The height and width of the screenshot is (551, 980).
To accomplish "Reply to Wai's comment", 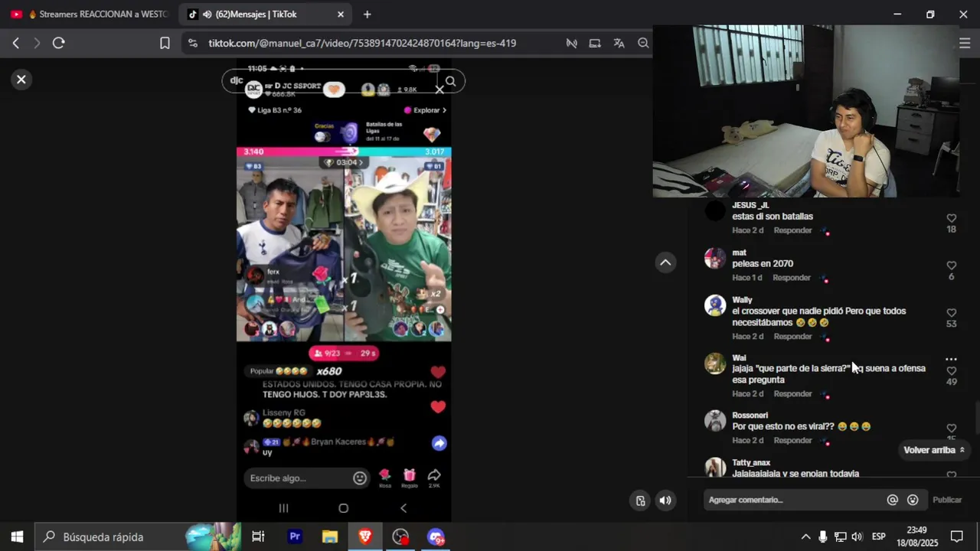I will [x=792, y=394].
